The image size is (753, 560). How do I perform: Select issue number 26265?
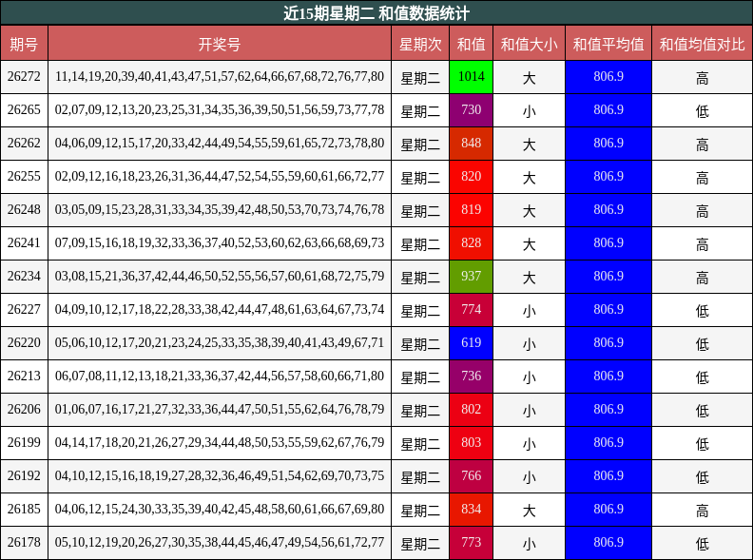point(24,109)
